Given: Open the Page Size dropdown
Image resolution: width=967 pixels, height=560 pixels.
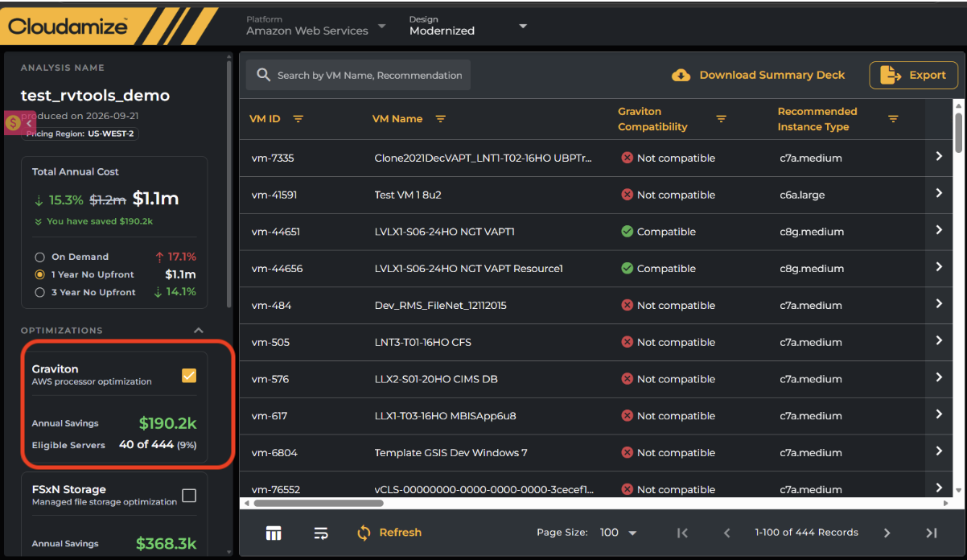Looking at the screenshot, I should click(619, 533).
